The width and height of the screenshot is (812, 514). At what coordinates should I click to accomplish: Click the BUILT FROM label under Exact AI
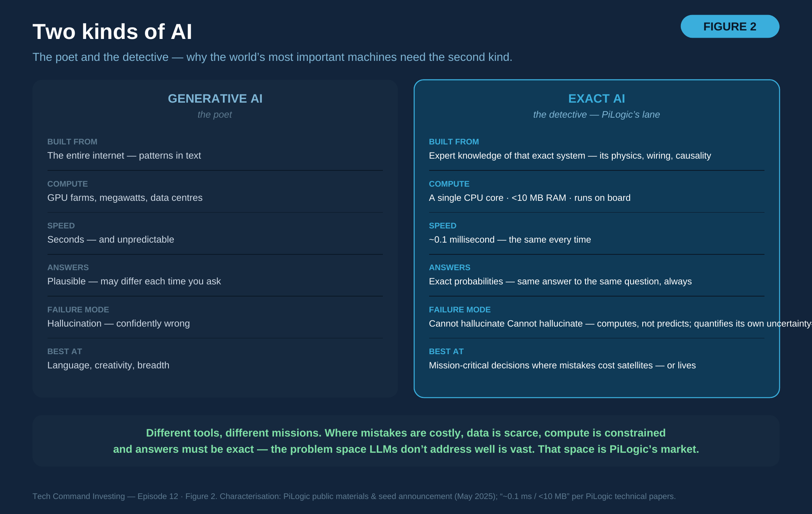pos(454,142)
